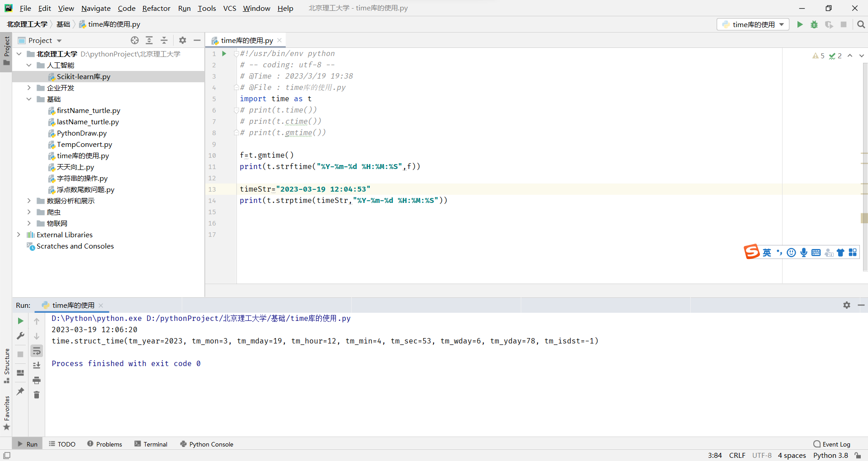Open the Problems tool tab
The width and height of the screenshot is (868, 461).
pos(104,444)
